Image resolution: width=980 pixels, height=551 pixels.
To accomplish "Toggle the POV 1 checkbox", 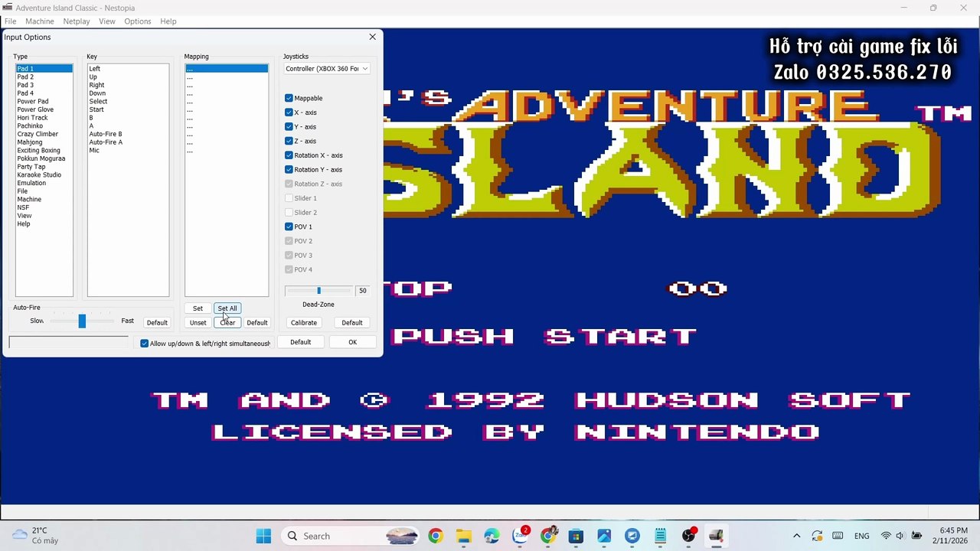I will tap(289, 227).
